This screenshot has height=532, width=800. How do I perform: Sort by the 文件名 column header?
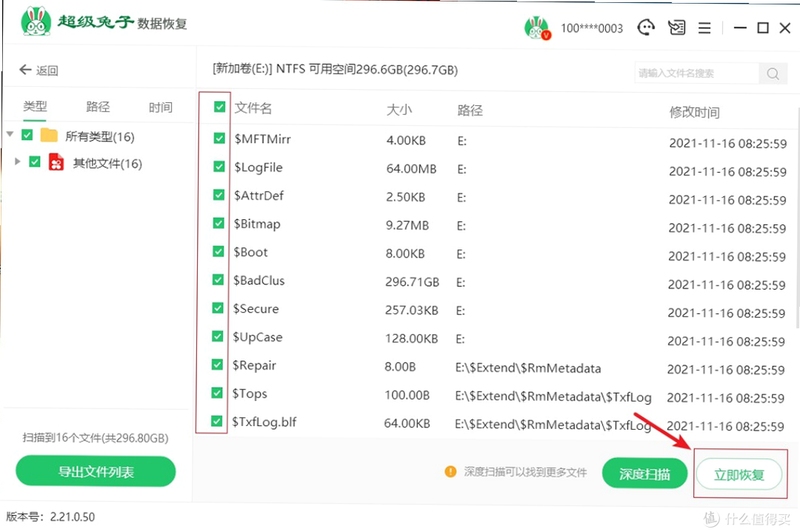[x=253, y=108]
